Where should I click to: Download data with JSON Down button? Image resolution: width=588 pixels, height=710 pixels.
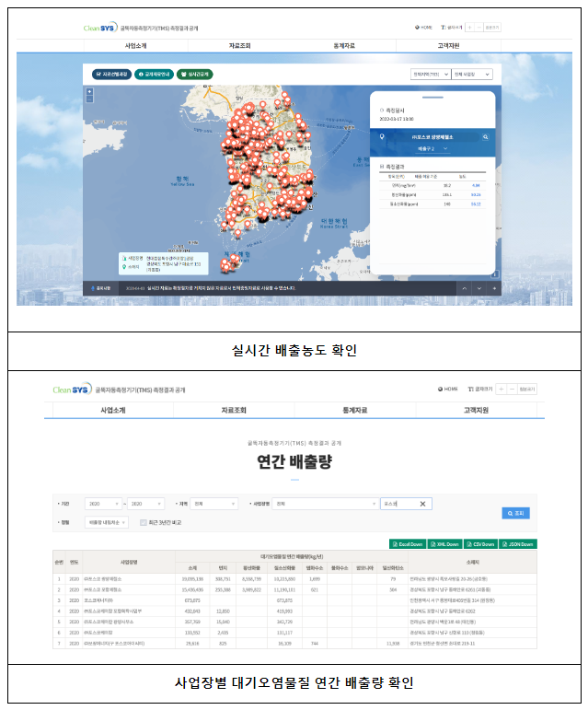pyautogui.click(x=518, y=544)
